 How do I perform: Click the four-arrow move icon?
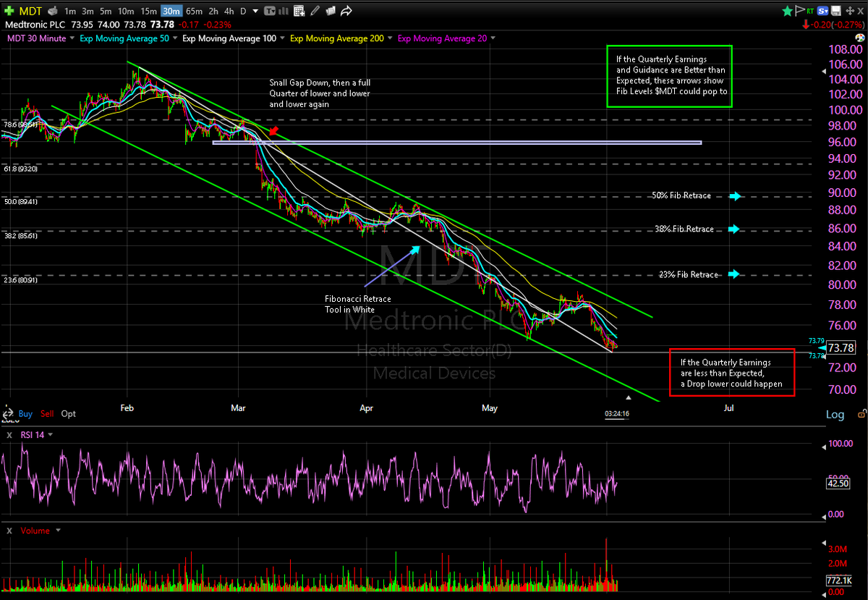click(850, 11)
